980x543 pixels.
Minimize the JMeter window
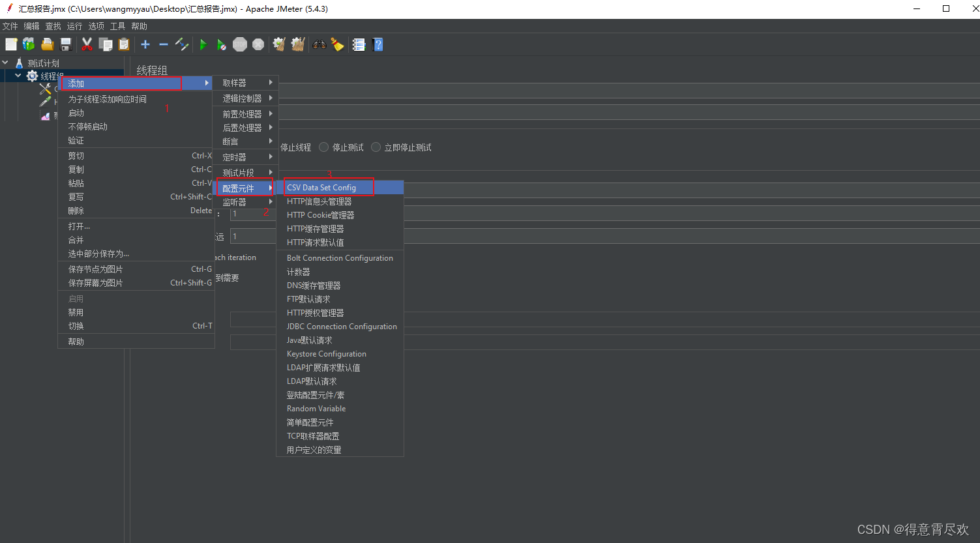tap(917, 9)
